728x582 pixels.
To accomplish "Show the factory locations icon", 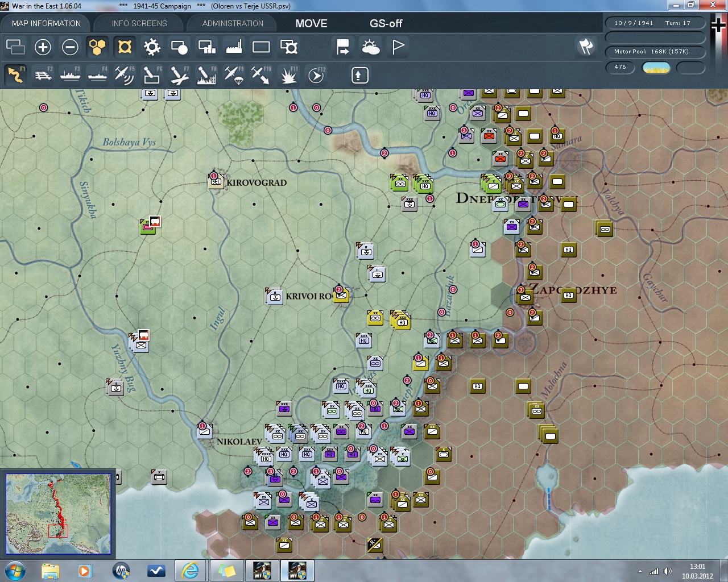I will (234, 47).
